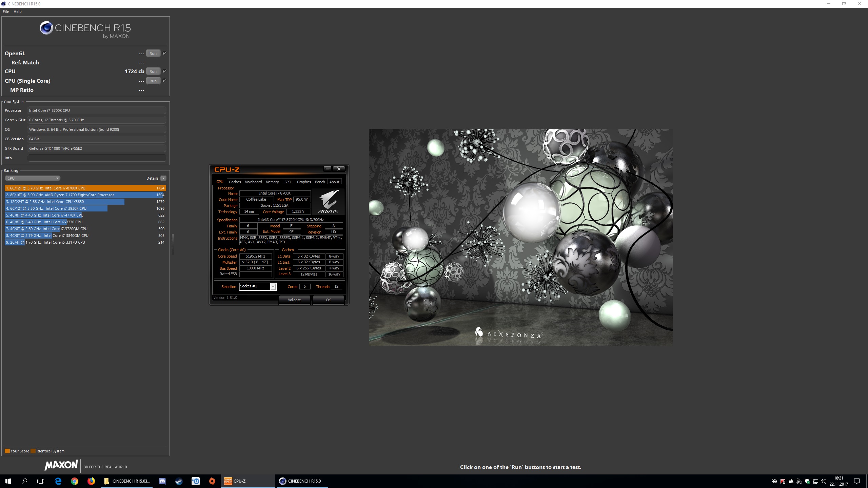Switch to About tab in CPU-Z
The image size is (868, 488).
[x=334, y=182]
